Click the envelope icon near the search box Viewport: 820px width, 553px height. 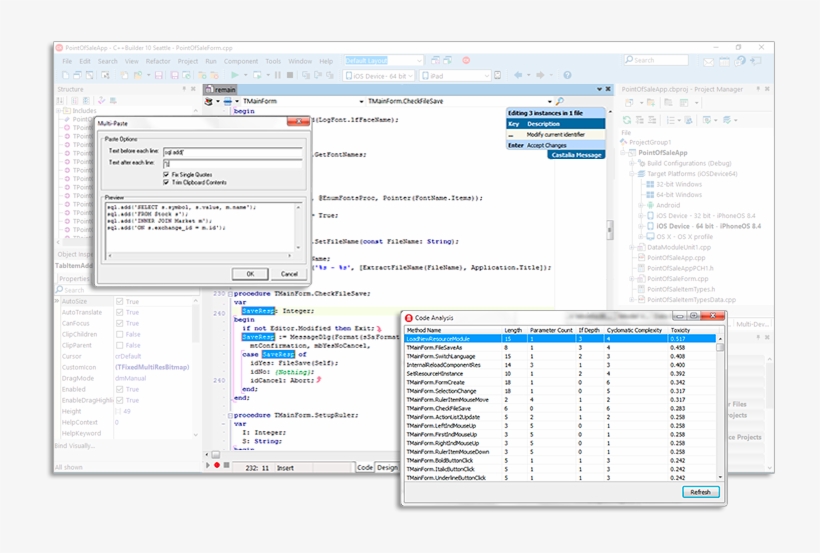pos(709,62)
